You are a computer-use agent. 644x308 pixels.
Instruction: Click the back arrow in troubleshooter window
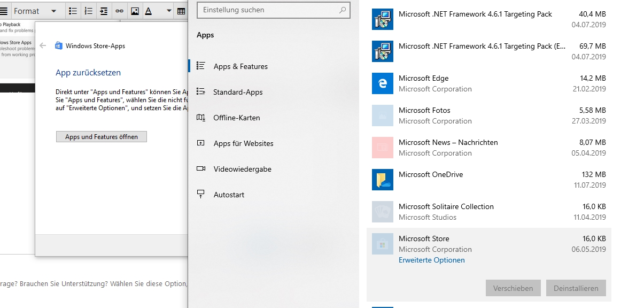pos(43,46)
